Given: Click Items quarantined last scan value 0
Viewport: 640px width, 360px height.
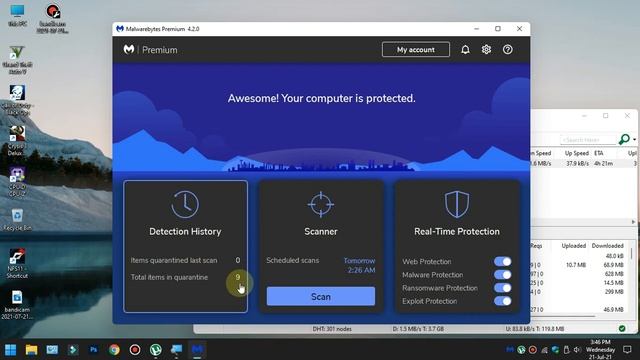Looking at the screenshot, I should click(238, 260).
